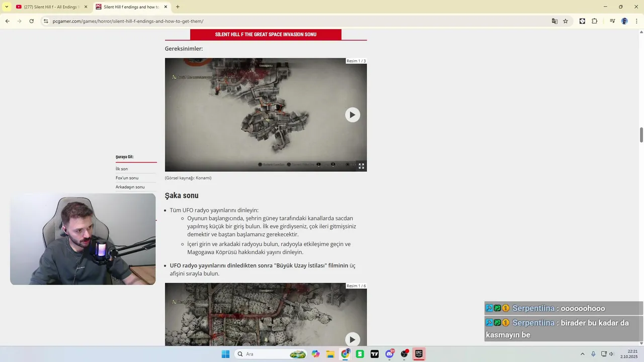The width and height of the screenshot is (644, 362).
Task: Open TradingView from the taskbar
Action: point(374,354)
